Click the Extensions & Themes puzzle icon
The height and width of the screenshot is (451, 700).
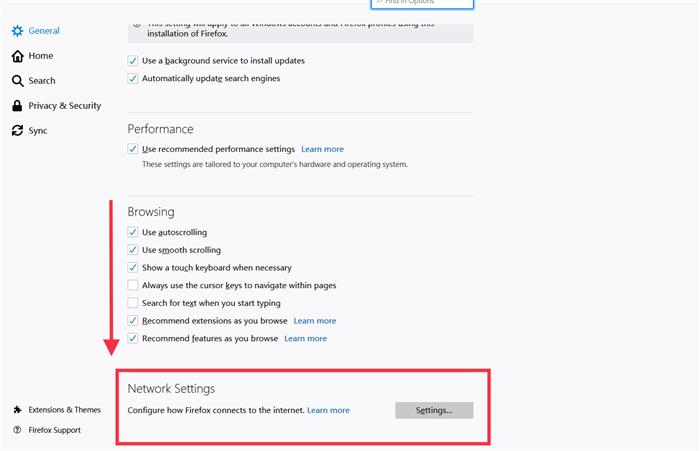17,409
